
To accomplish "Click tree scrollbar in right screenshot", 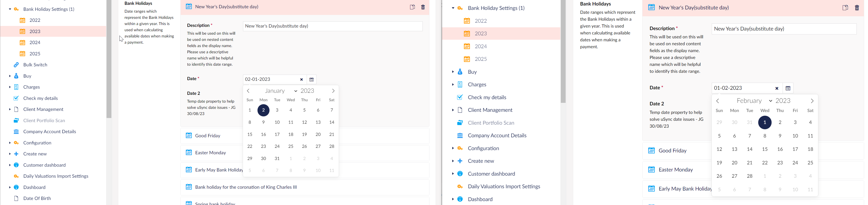I will 563,51.
